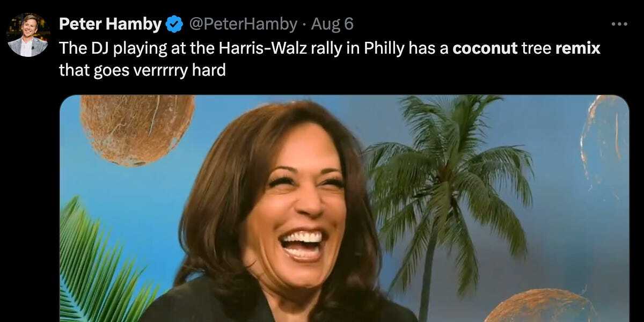Select the bold word remix in tweet
Screen dimensions: 644x322
tap(578, 48)
